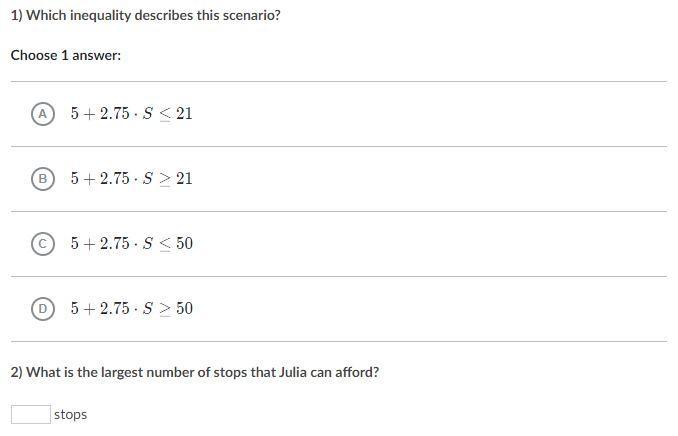Select answer choice B radio button
The height and width of the screenshot is (436, 678).
(x=43, y=179)
